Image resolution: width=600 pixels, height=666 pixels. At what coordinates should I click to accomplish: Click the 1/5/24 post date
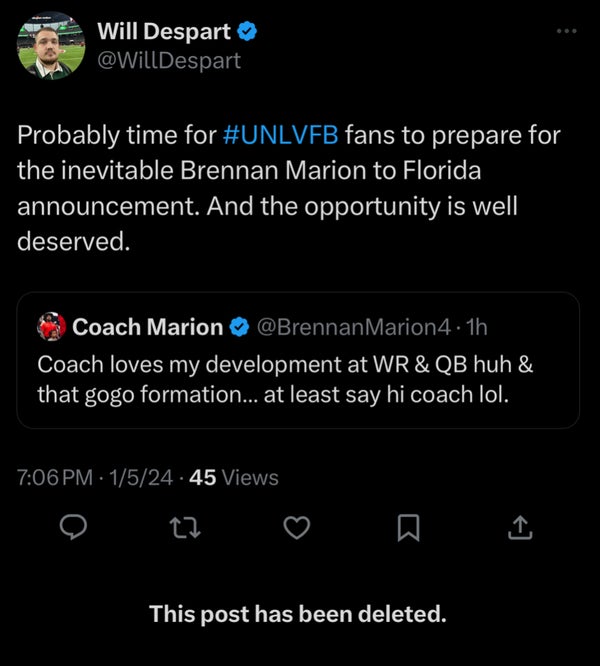(x=145, y=478)
